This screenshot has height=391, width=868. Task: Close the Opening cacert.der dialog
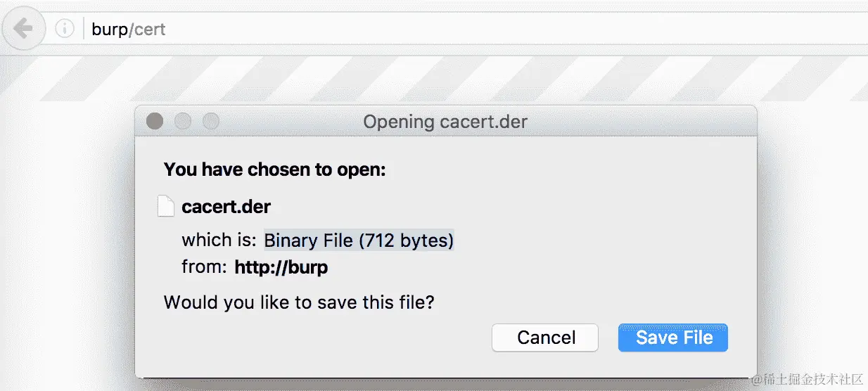(155, 122)
